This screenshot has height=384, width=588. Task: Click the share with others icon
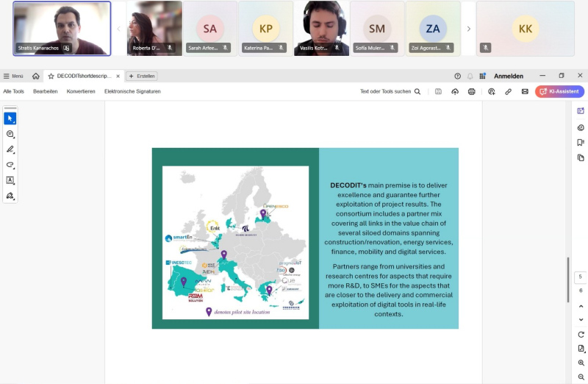[x=492, y=91]
